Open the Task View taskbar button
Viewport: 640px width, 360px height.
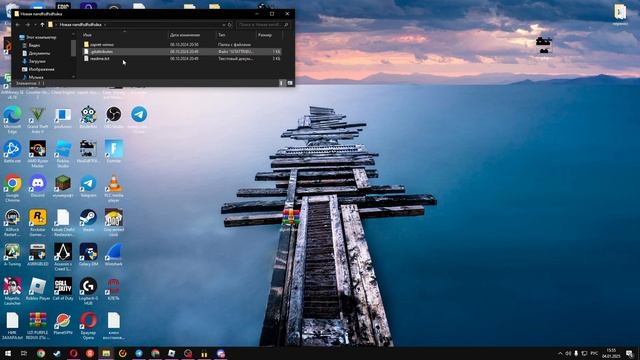click(24, 353)
